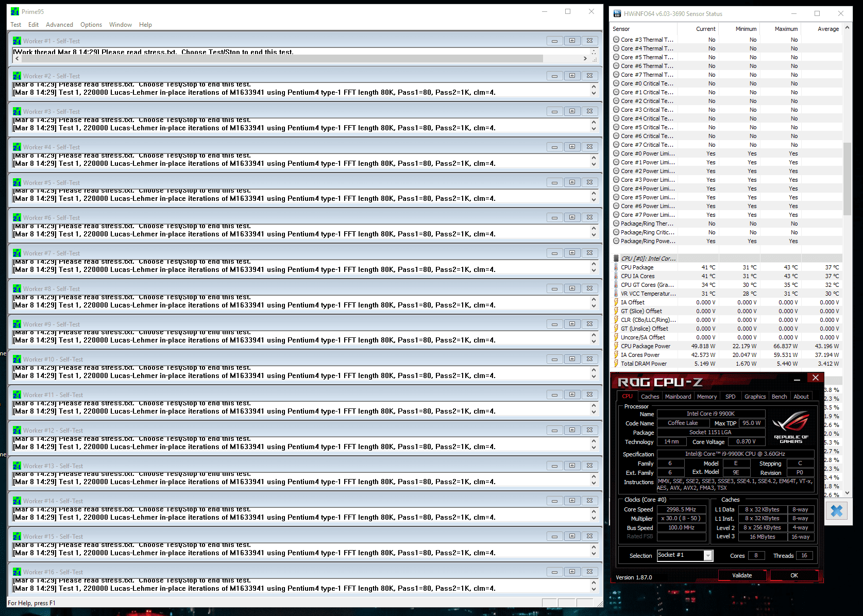Screen dimensions: 863x616
Task: Maximize the Worker #7 self-test window
Action: [572, 253]
